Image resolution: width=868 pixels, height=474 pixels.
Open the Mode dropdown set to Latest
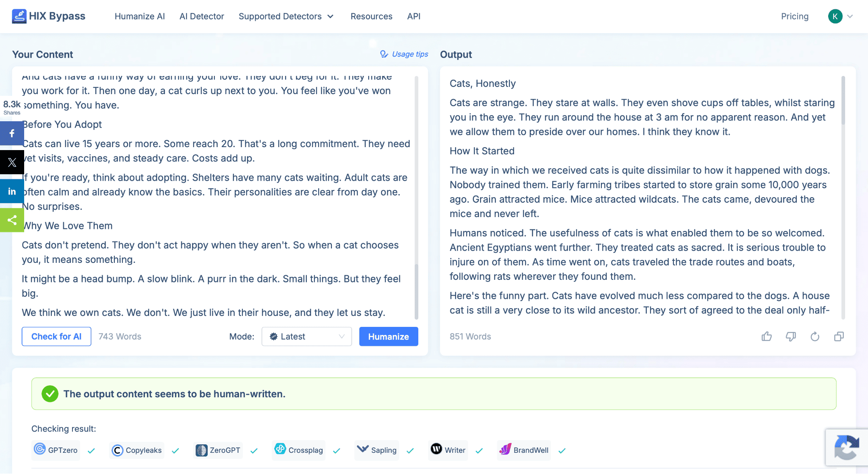306,336
